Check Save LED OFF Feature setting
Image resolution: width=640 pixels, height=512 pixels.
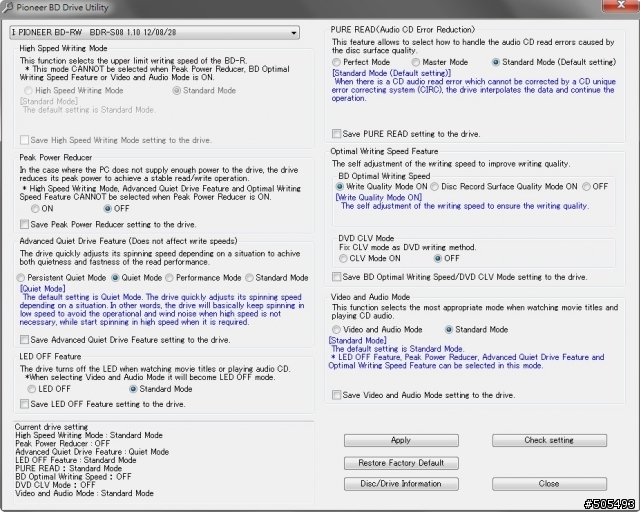pos(24,404)
